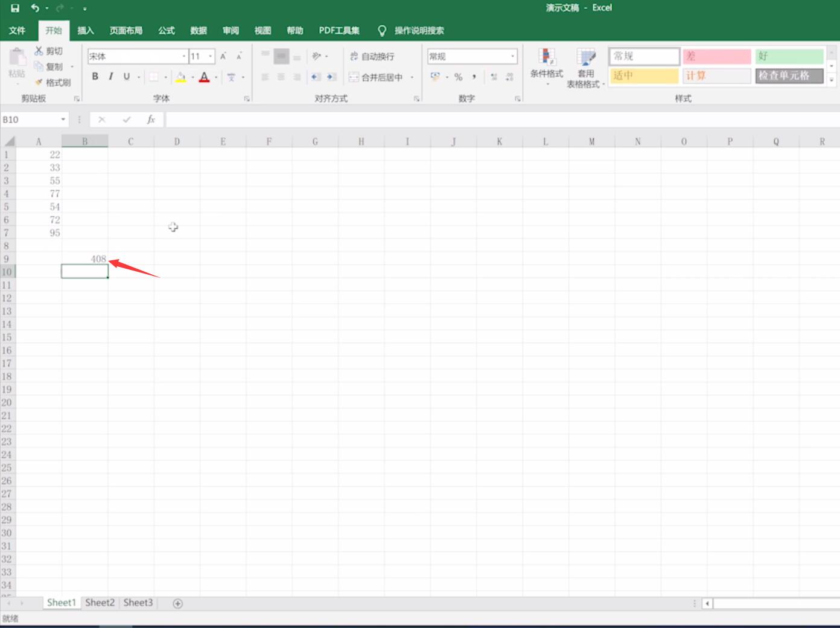Screen dimensions: 840x628
Task: Increase font size with larger A icon
Action: [x=223, y=56]
